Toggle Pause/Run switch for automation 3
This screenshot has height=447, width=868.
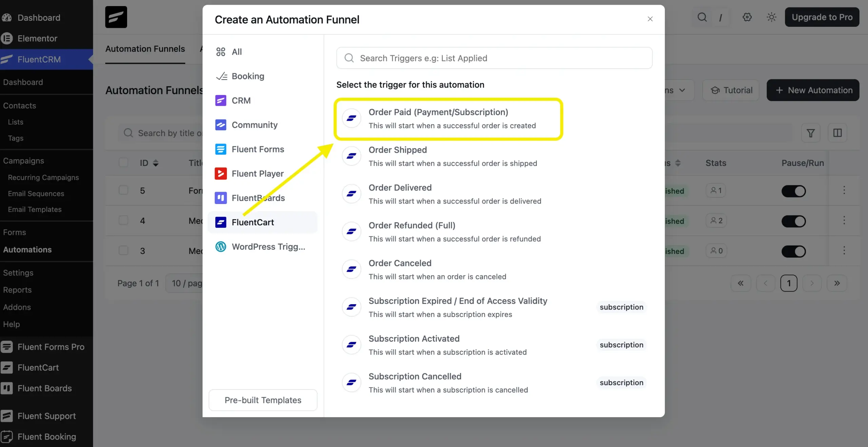point(793,252)
